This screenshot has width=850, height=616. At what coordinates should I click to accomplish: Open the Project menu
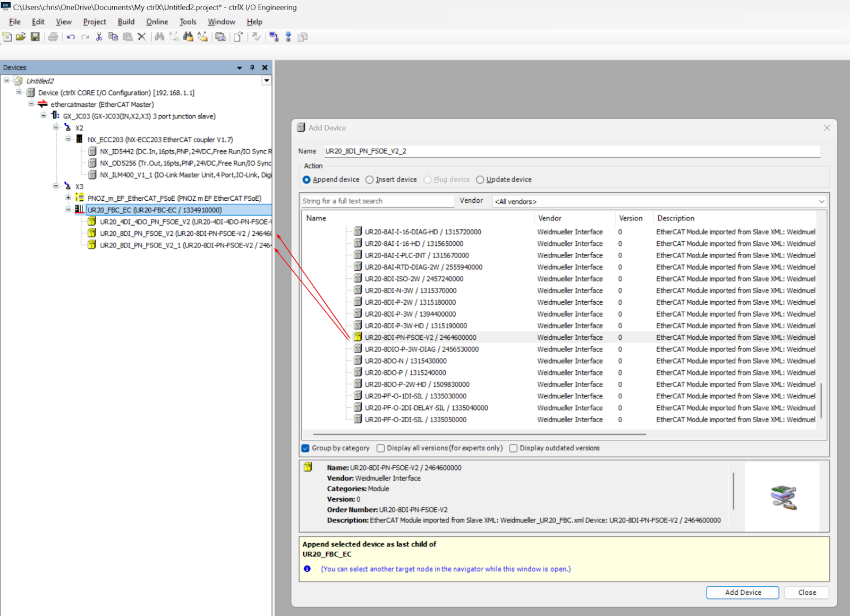[x=95, y=22]
